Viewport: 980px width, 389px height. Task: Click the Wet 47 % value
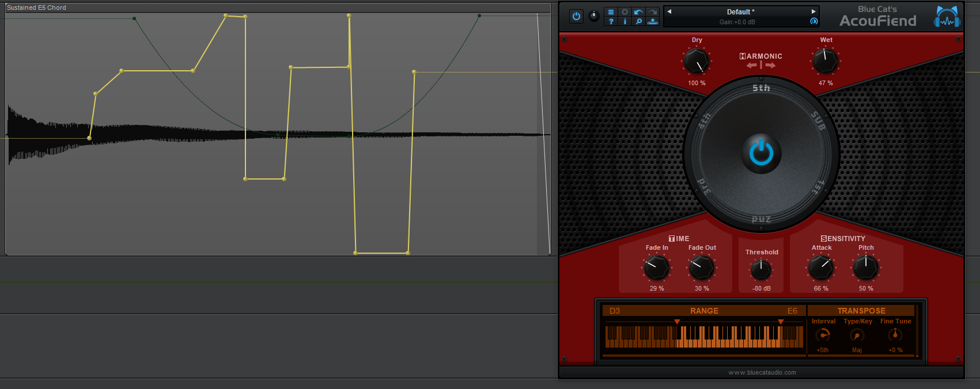[826, 83]
